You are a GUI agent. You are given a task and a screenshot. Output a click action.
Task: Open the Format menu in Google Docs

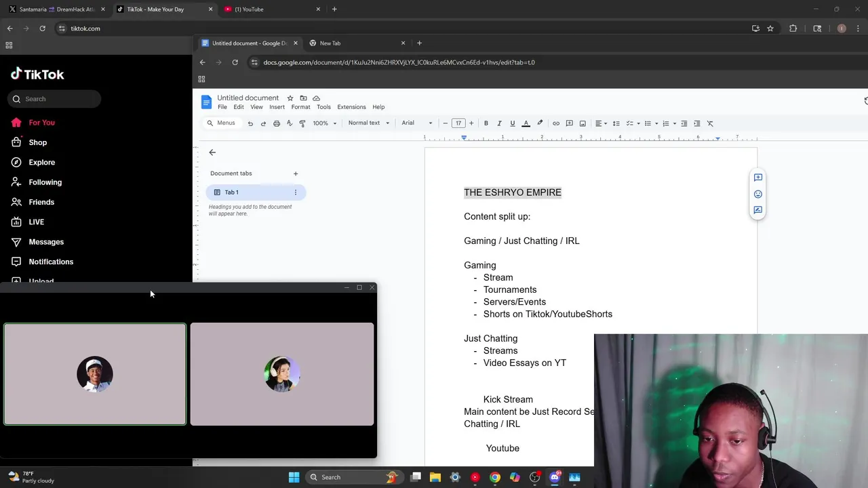(300, 107)
